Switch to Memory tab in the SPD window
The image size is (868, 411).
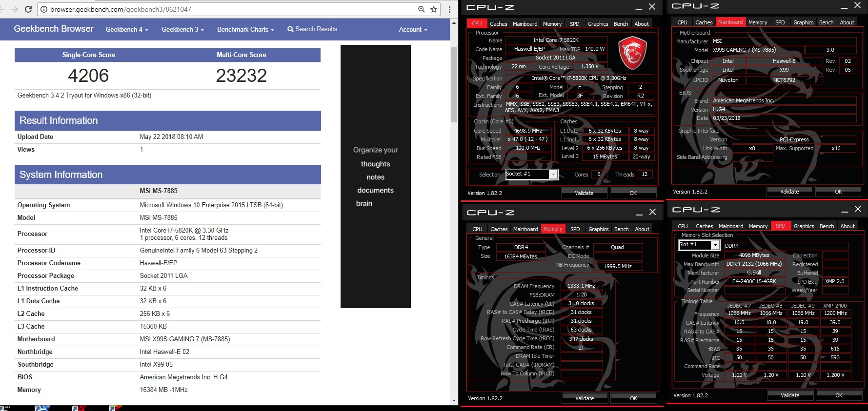point(758,226)
